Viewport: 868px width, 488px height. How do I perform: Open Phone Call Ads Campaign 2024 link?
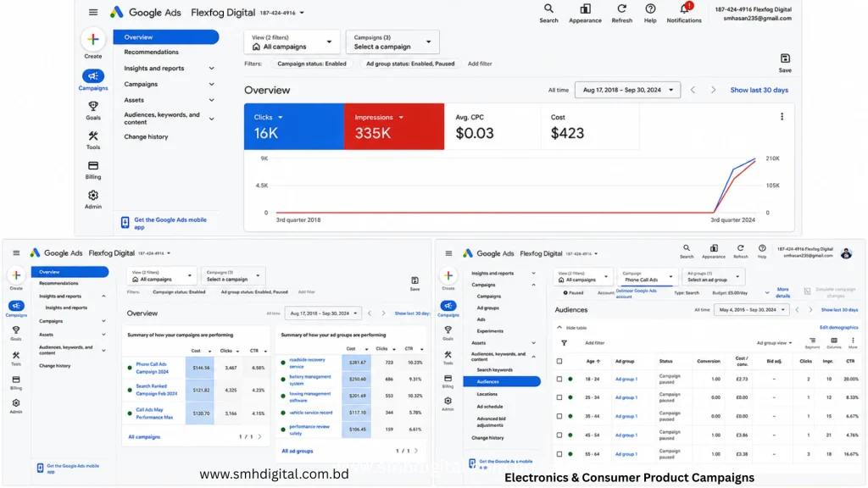click(x=152, y=368)
